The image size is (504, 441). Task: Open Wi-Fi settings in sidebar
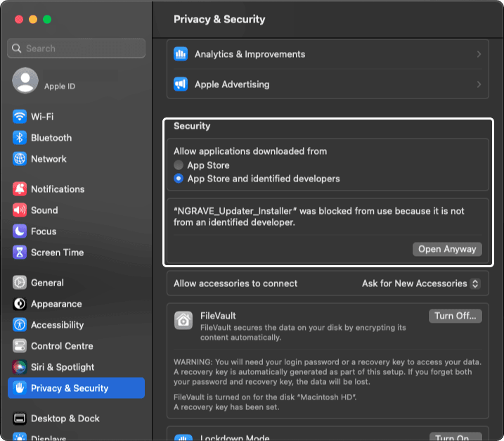(x=76, y=117)
